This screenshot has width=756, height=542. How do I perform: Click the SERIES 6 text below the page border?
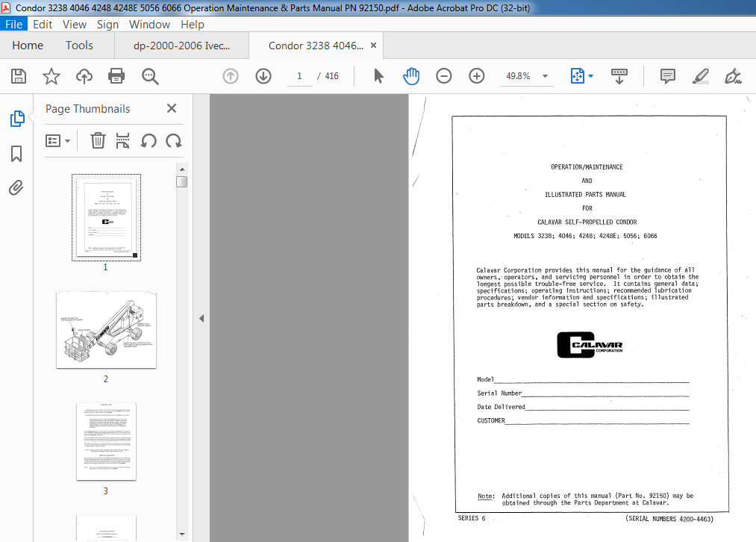coord(472,518)
